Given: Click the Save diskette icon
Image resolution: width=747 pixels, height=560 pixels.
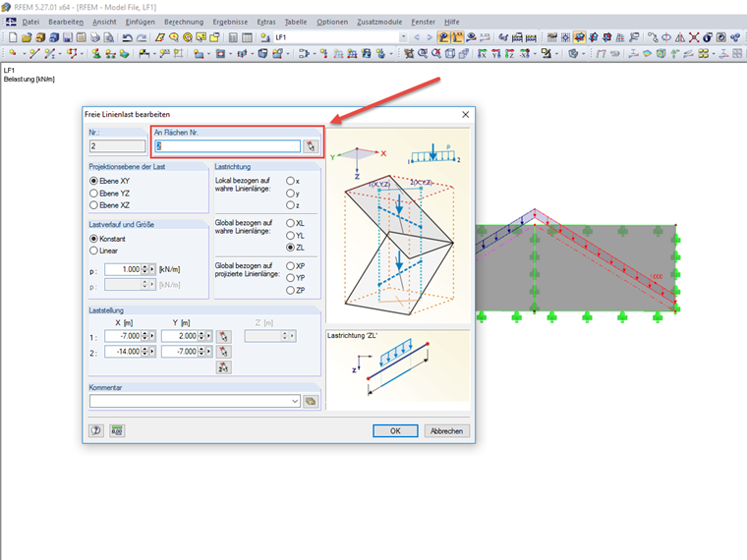Looking at the screenshot, I should point(68,37).
